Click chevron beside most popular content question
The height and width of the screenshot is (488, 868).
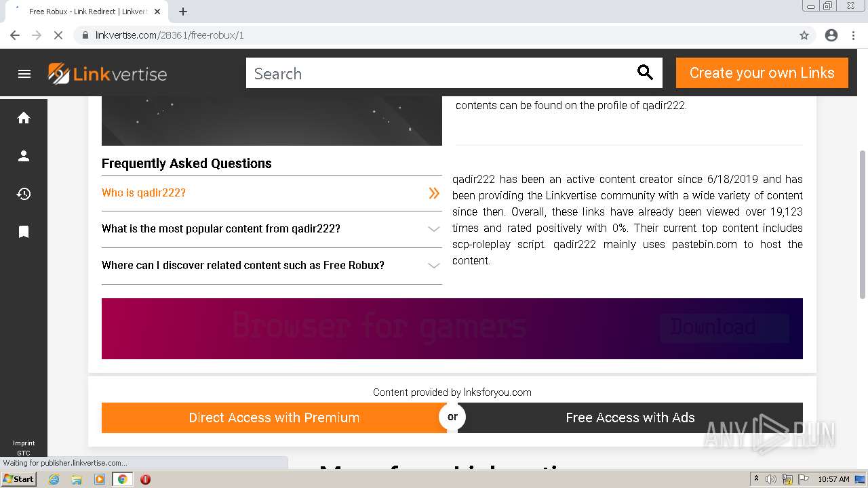(434, 229)
